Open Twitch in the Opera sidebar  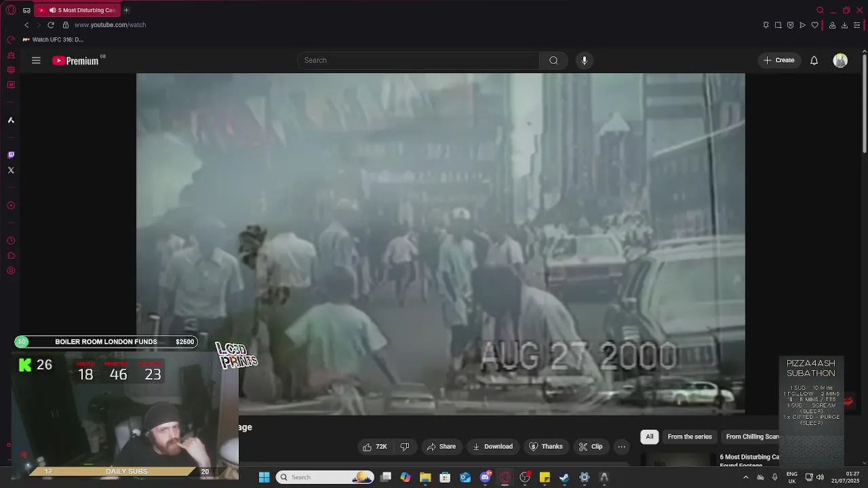11,155
